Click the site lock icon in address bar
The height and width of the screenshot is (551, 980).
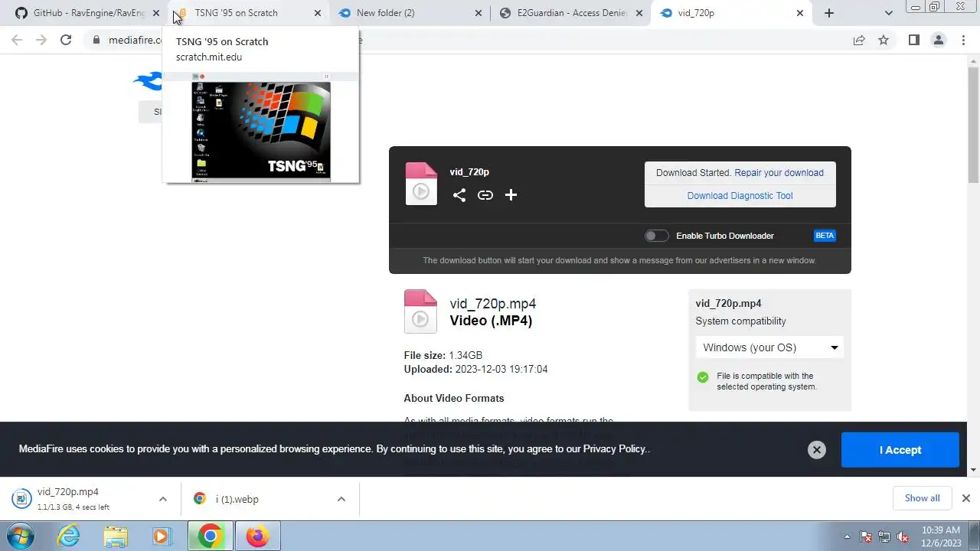pyautogui.click(x=96, y=40)
